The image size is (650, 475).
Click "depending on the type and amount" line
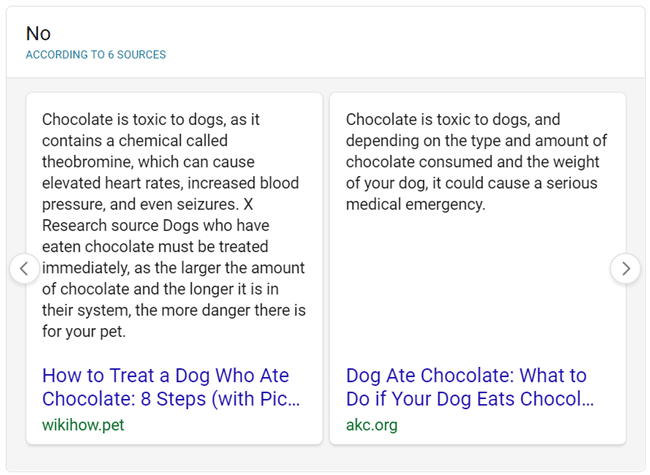[471, 141]
